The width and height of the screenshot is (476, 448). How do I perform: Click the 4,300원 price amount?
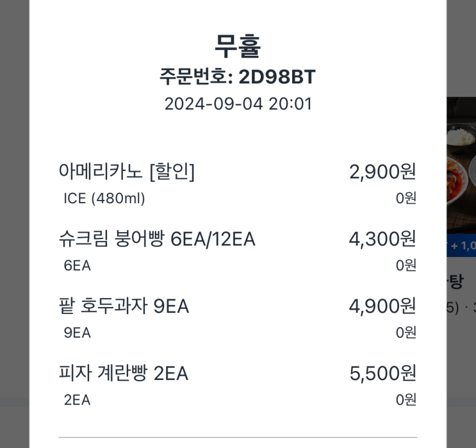pos(382,239)
